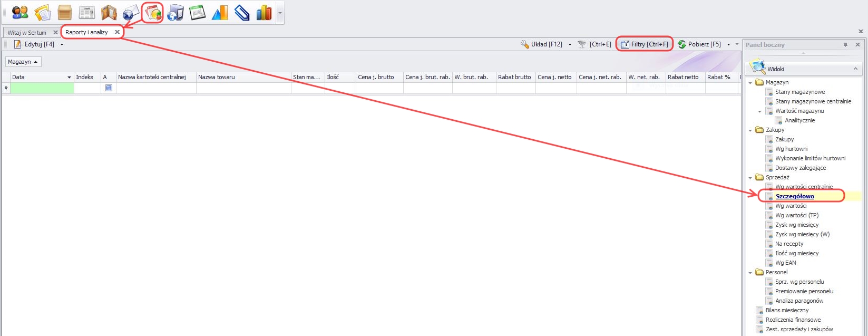Switch to the Witaj w Sertum tab
The height and width of the screenshot is (336, 868).
pyautogui.click(x=27, y=33)
